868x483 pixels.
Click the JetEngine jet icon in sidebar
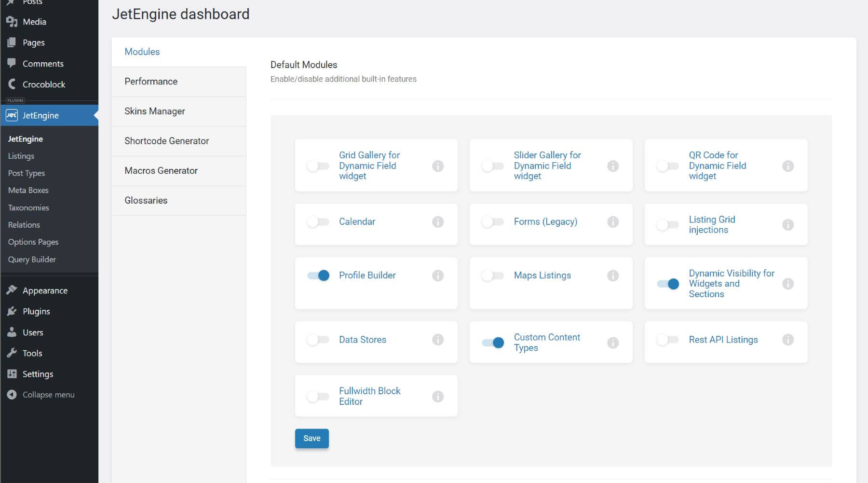(11, 115)
